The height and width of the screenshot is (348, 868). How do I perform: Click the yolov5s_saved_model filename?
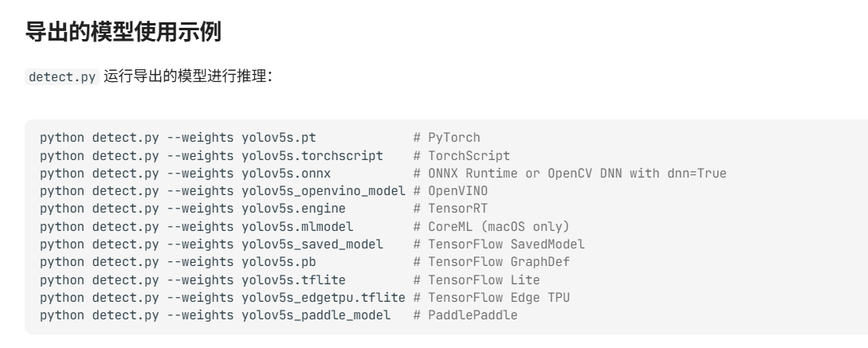312,244
